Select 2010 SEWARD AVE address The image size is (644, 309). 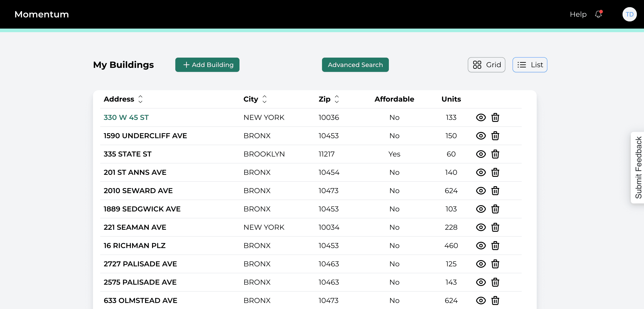tap(138, 191)
